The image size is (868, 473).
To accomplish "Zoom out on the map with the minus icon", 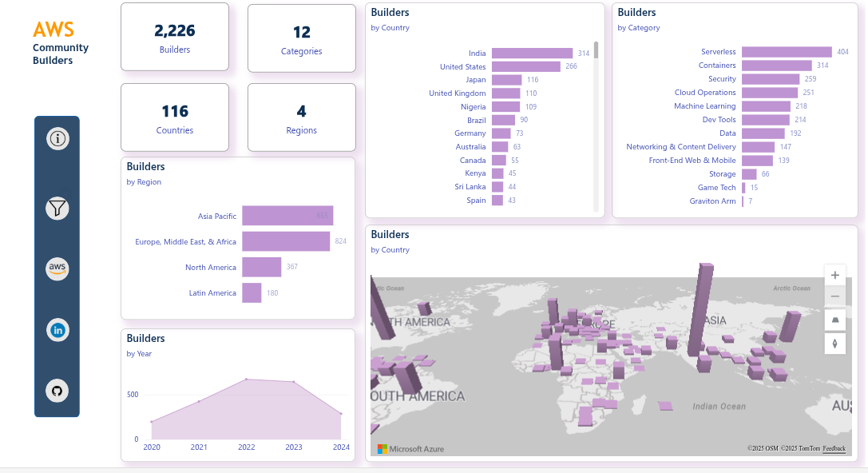I will (834, 296).
